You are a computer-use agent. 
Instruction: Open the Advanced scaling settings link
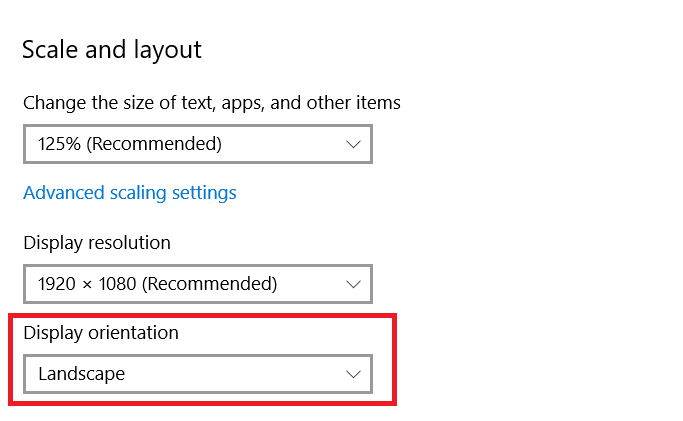(130, 192)
